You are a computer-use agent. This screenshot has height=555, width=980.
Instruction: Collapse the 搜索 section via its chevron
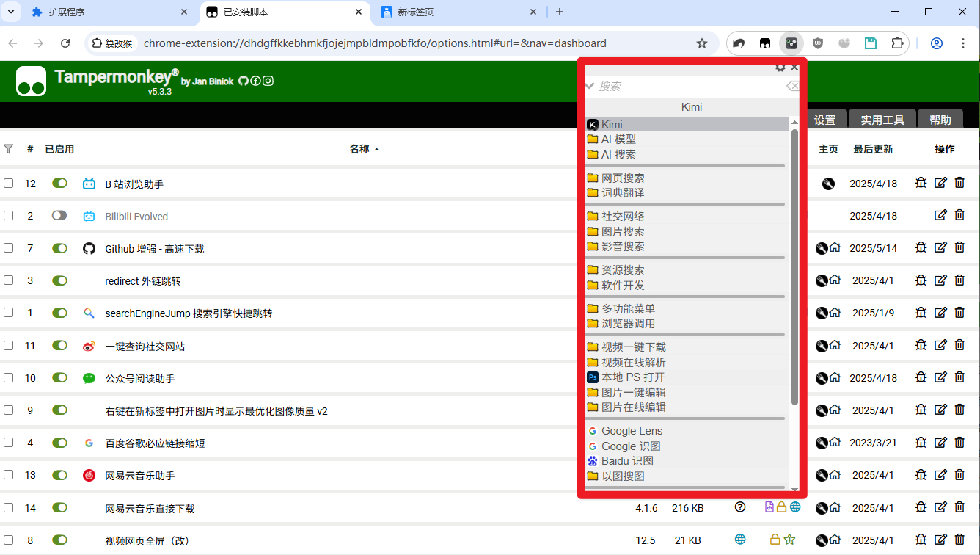(x=589, y=86)
